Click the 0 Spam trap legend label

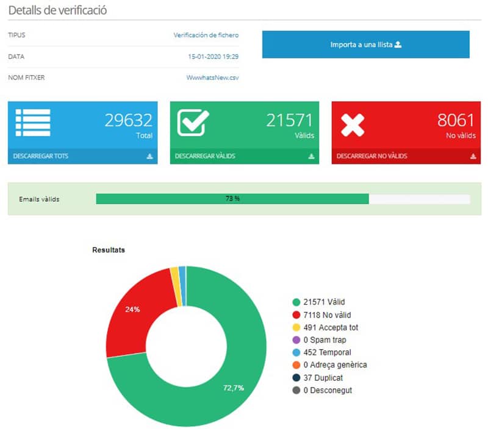[325, 340]
